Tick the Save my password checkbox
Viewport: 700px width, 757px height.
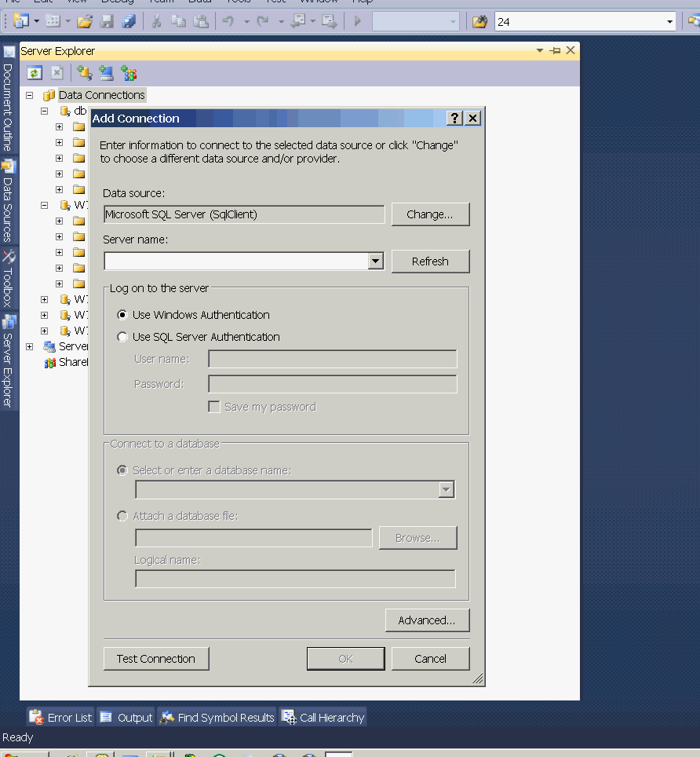coord(214,407)
